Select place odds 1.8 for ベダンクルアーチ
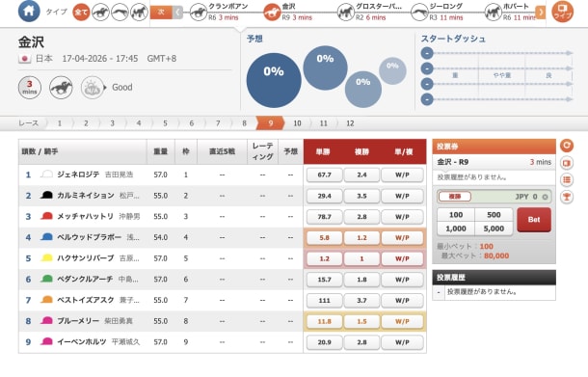The width and height of the screenshot is (588, 377). [x=361, y=280]
